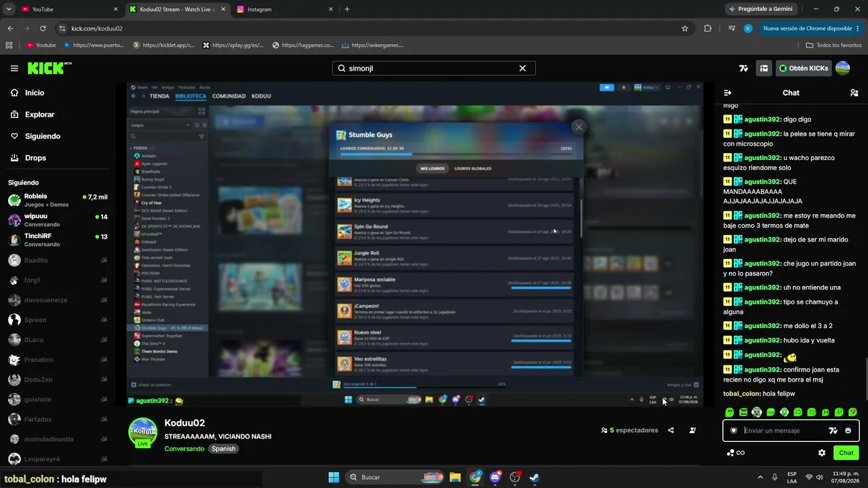This screenshot has width=868, height=488.
Task: Click the Chrome address bar kick.com/koduu02
Action: [373, 28]
